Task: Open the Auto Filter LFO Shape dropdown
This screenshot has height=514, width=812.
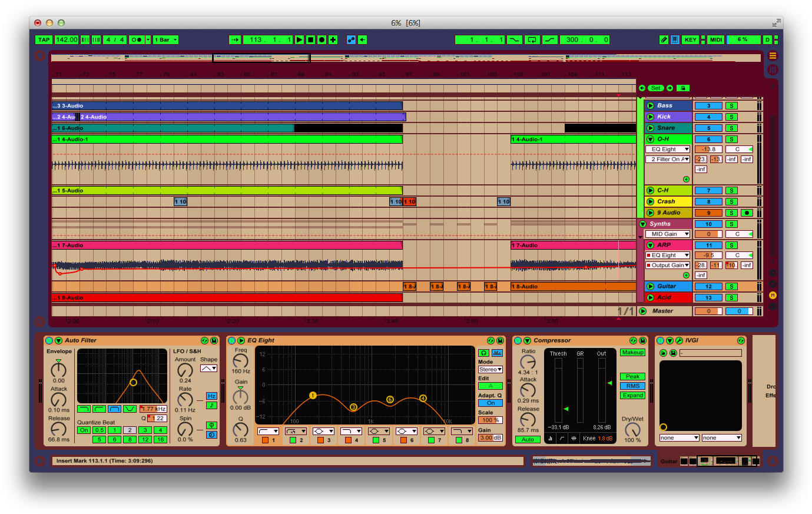Action: pos(209,369)
